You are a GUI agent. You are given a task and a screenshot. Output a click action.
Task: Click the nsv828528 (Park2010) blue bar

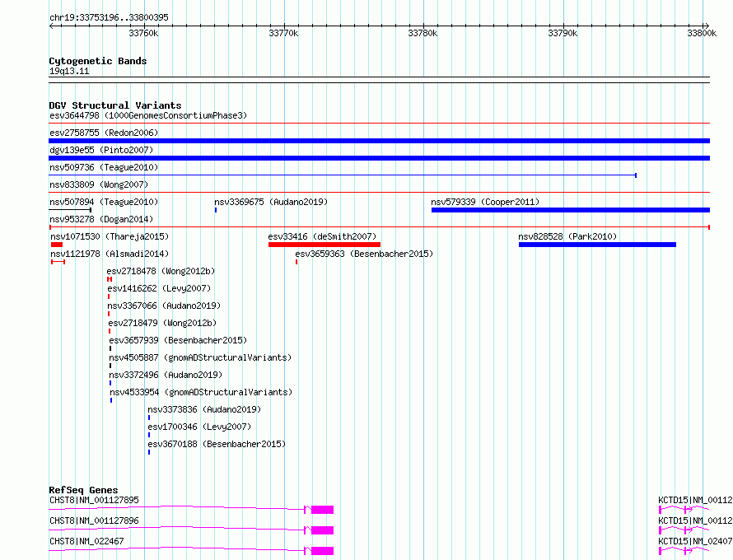(597, 245)
